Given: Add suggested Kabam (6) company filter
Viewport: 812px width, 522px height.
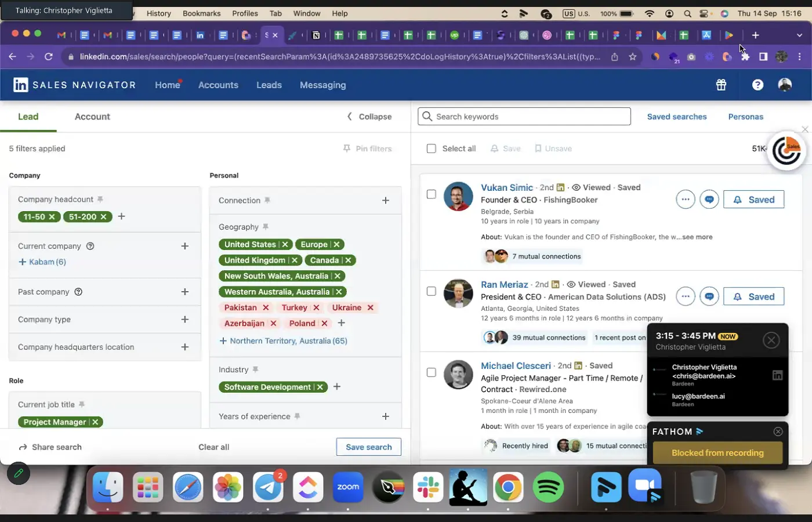Looking at the screenshot, I should point(42,262).
